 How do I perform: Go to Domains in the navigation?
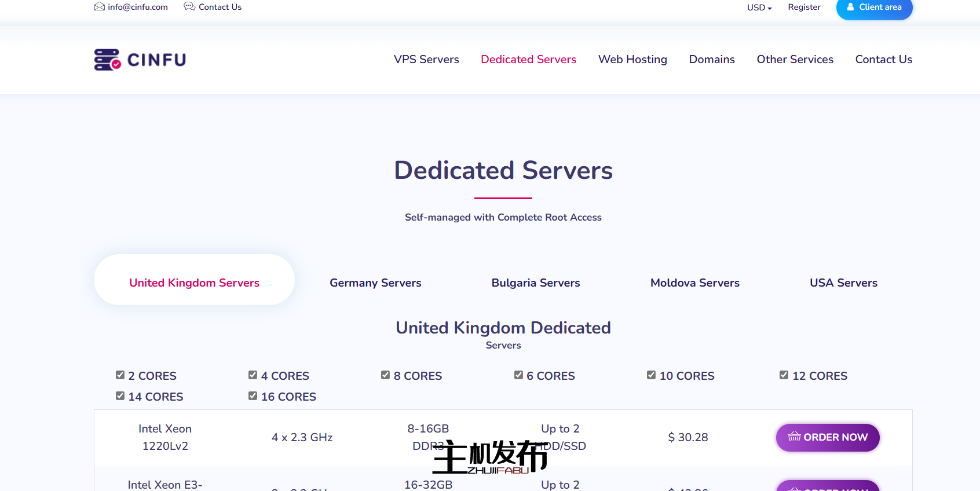(x=712, y=60)
